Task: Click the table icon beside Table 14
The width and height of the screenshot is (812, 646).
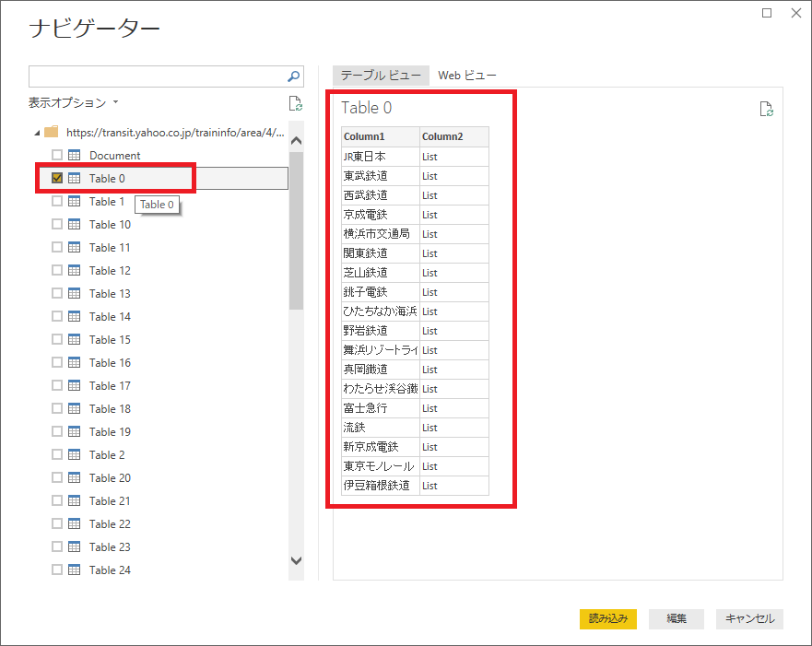Action: coord(75,316)
